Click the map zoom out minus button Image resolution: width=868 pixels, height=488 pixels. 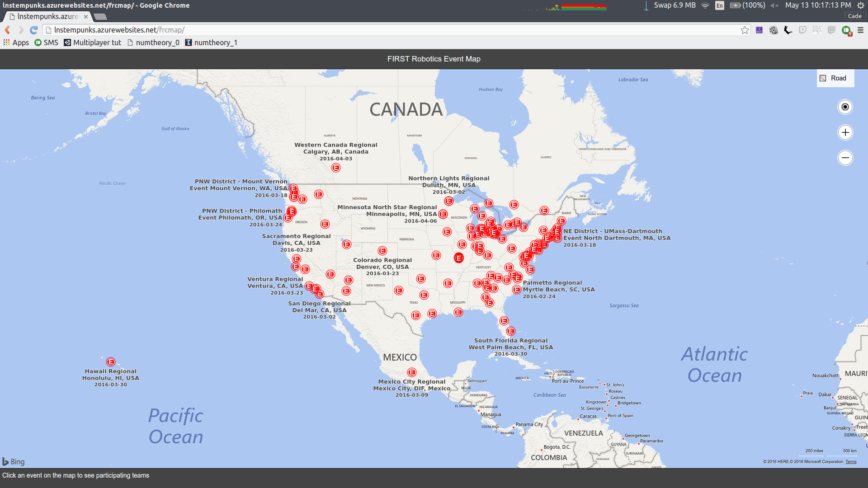point(845,158)
